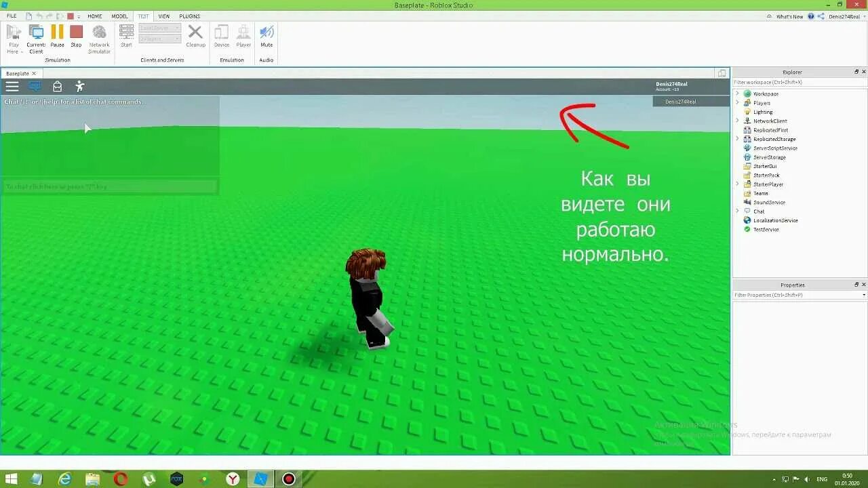Select the TEST ribbon tab
Screen dimensions: 868x488
(143, 16)
